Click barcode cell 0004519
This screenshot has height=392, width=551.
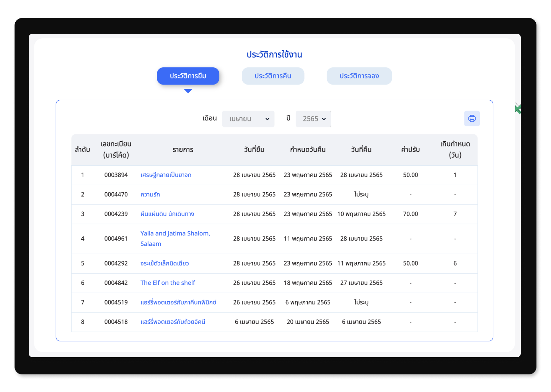click(x=116, y=302)
